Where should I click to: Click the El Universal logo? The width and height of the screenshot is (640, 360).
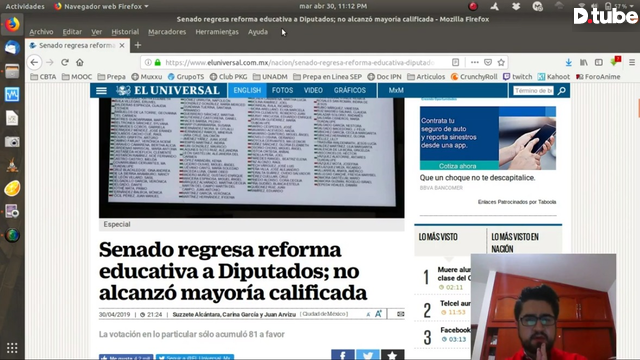[168, 91]
